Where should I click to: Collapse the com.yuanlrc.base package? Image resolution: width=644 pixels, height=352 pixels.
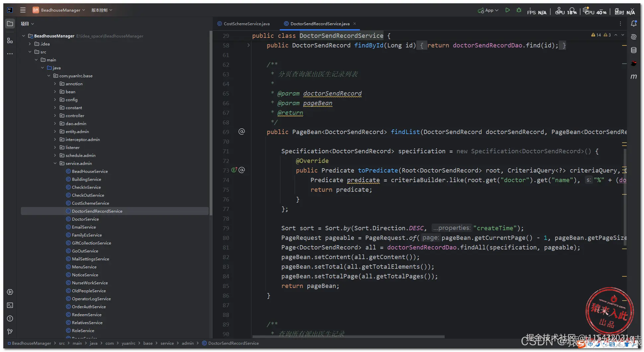[49, 76]
